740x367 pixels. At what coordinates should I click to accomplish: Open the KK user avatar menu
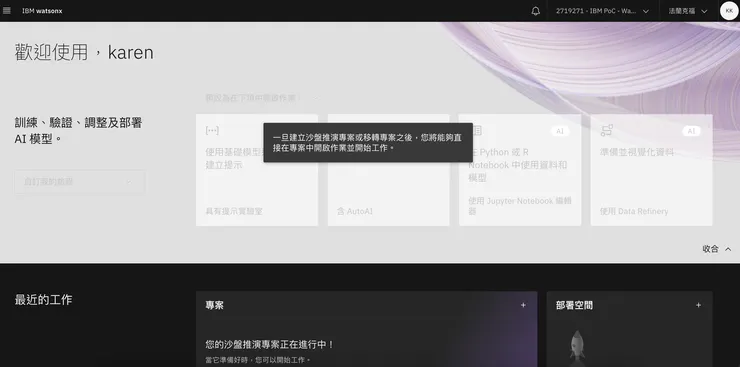coord(729,11)
